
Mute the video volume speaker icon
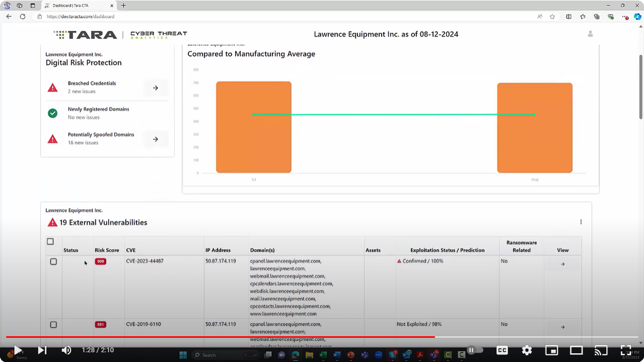[x=67, y=350]
